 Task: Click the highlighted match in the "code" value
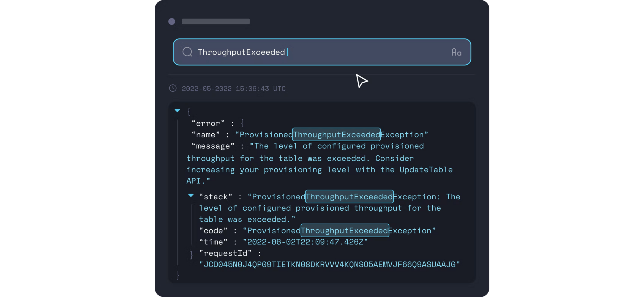coord(345,230)
